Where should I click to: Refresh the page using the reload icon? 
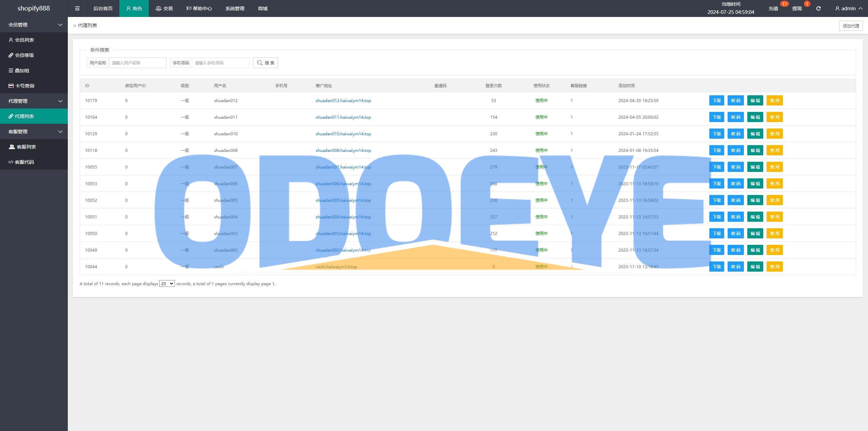[818, 8]
